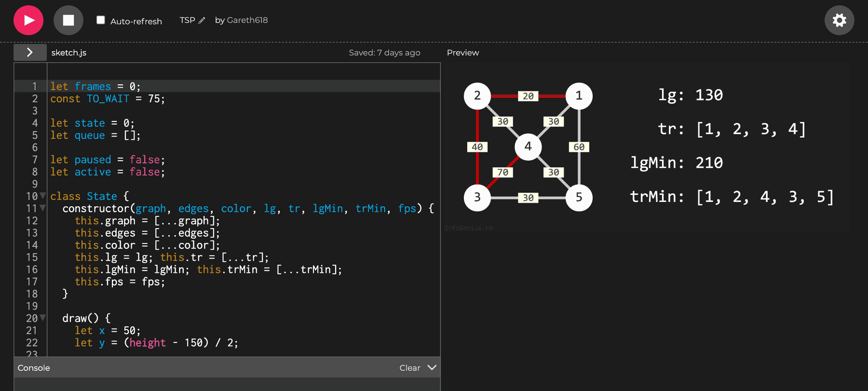Click the edge weight label 40
The width and height of the screenshot is (868, 391).
[477, 147]
